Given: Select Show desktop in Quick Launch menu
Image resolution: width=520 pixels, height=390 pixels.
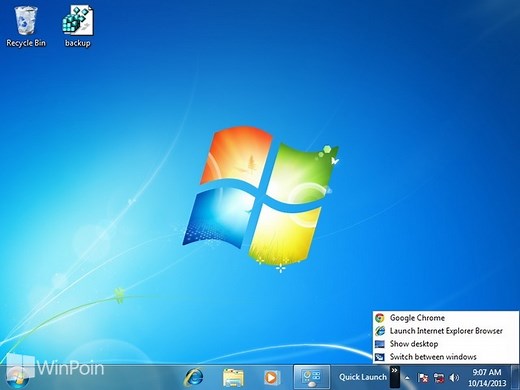Looking at the screenshot, I should click(x=446, y=344).
